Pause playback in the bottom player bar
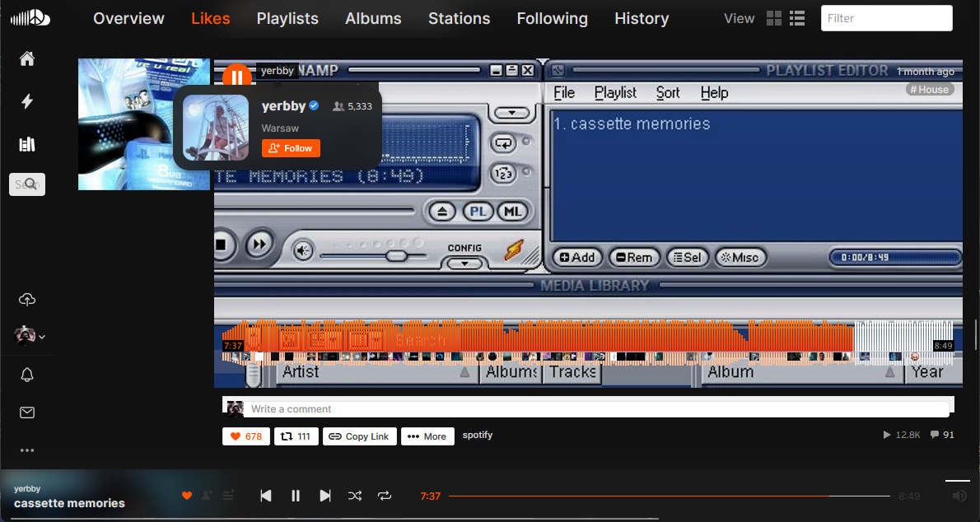 [x=296, y=496]
